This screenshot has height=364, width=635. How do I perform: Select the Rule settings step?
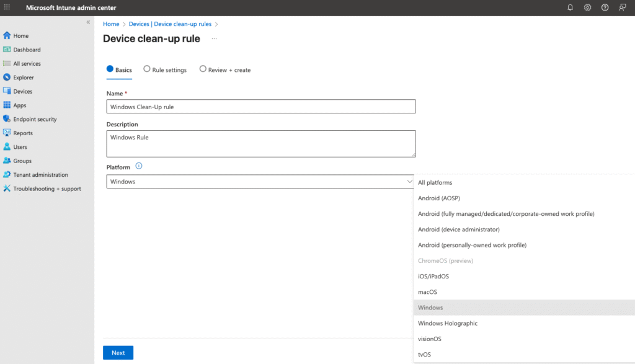click(165, 70)
